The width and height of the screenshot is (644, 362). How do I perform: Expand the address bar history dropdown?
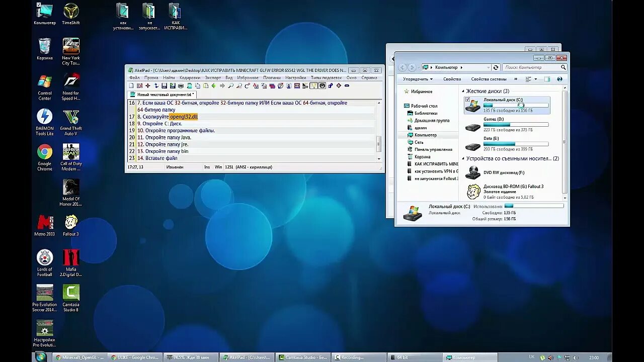(x=488, y=67)
